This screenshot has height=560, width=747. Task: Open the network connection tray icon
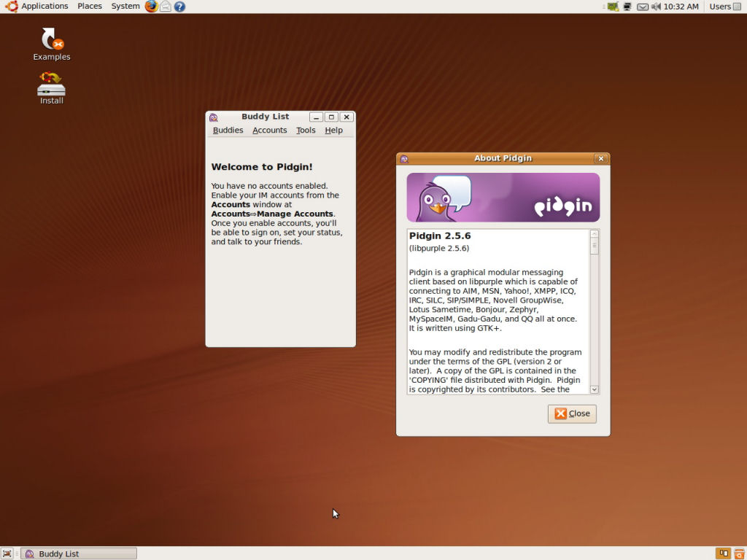tap(613, 7)
